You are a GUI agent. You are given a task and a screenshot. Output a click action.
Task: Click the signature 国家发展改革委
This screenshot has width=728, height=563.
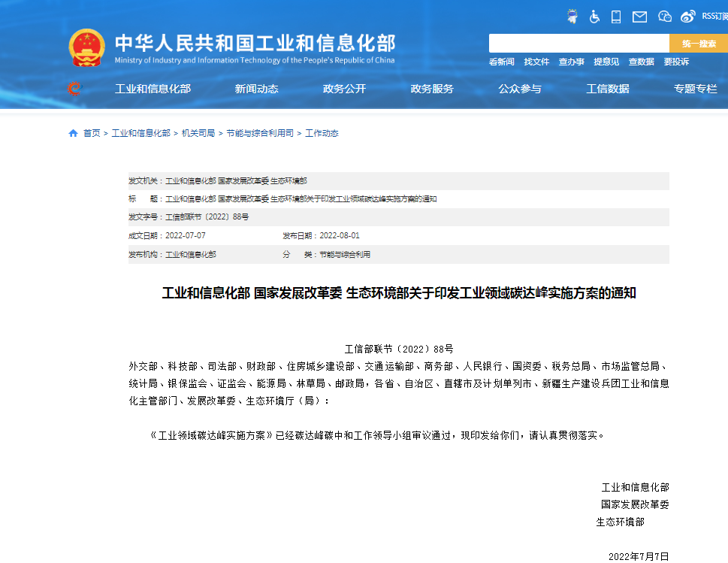635,504
